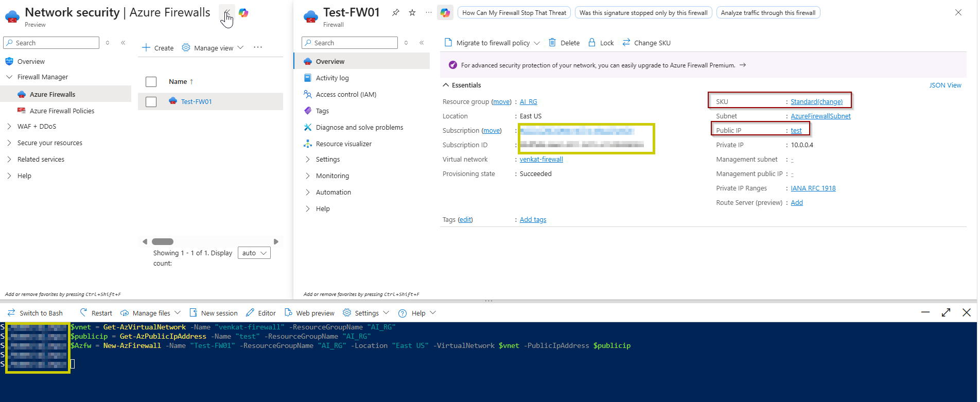
Task: Collapse the left Network security menu
Action: (123, 43)
